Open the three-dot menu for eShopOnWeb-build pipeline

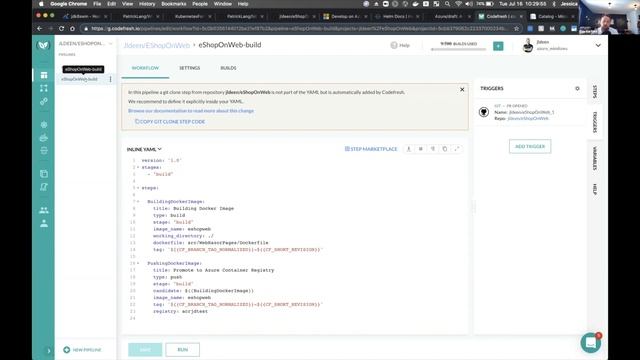(x=110, y=79)
